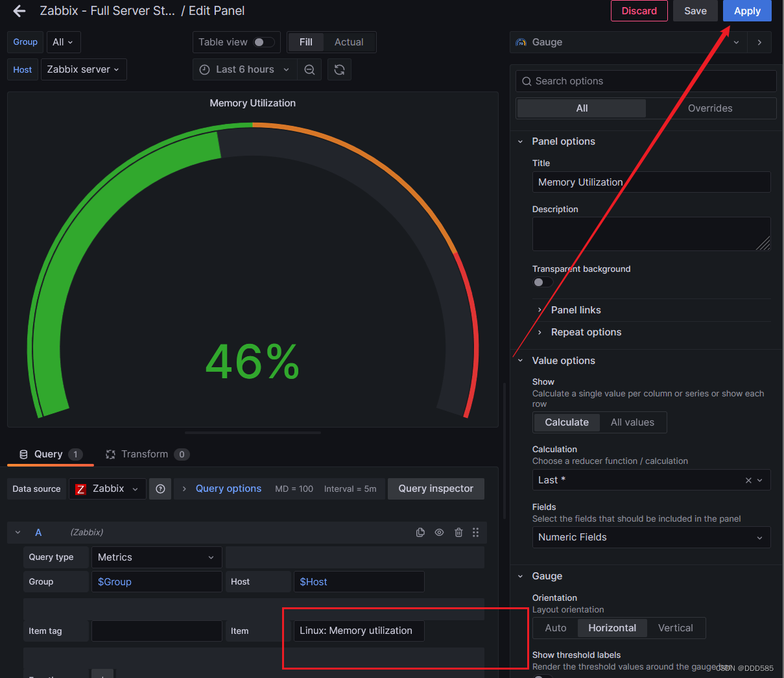Click query name A label
The image size is (784, 678).
[x=38, y=532]
